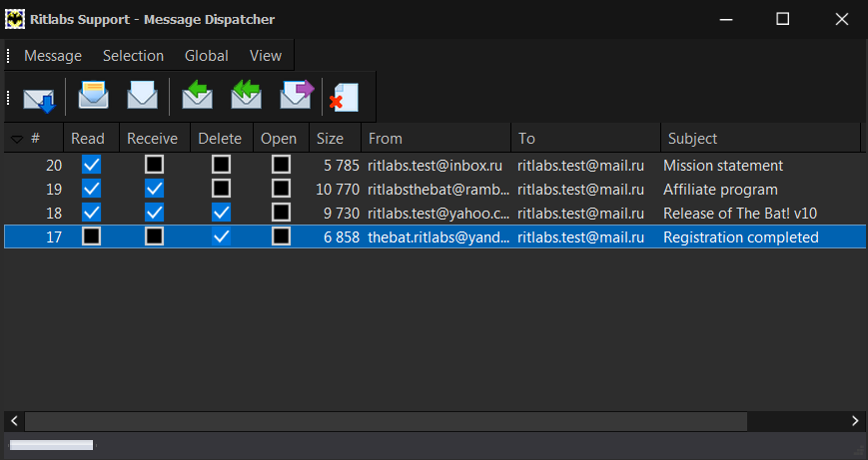Click the empty open envelope icon
This screenshot has width=868, height=460.
[x=142, y=95]
